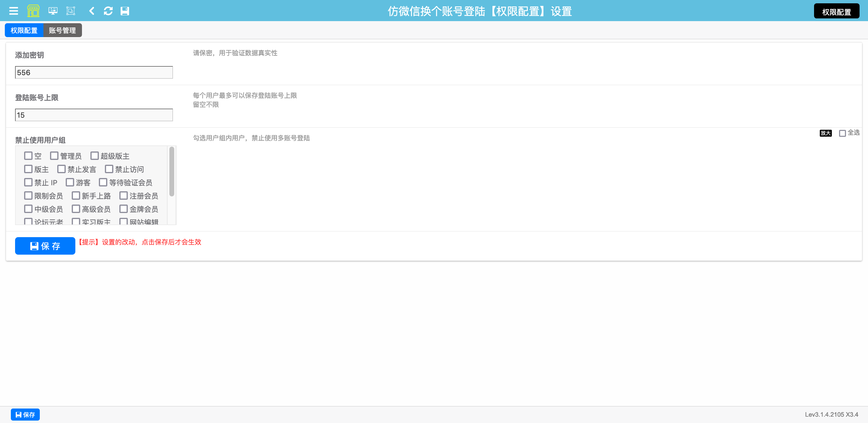Focus the 登陆账号上限 input field
Viewport: 868px width, 423px height.
coord(94,115)
